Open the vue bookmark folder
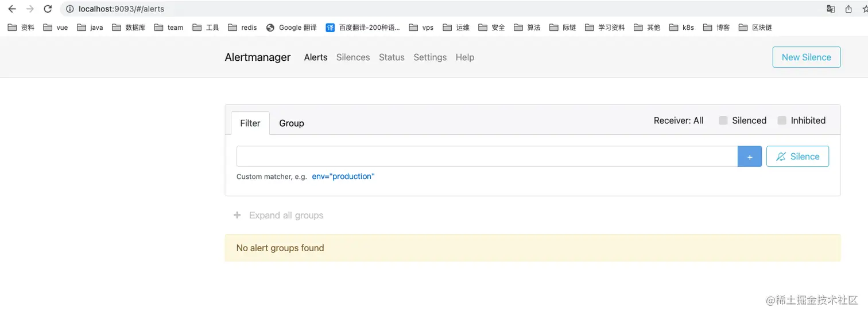This screenshot has width=868, height=316. [56, 28]
